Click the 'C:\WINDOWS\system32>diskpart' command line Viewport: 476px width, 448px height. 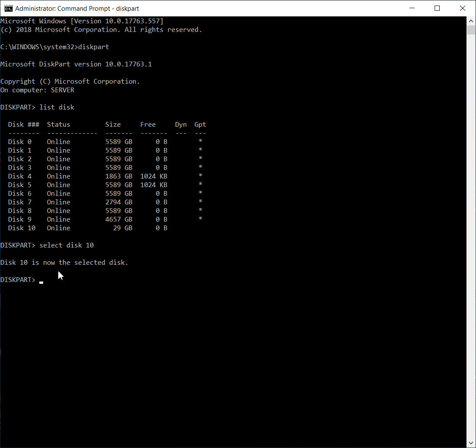pyautogui.click(x=55, y=47)
